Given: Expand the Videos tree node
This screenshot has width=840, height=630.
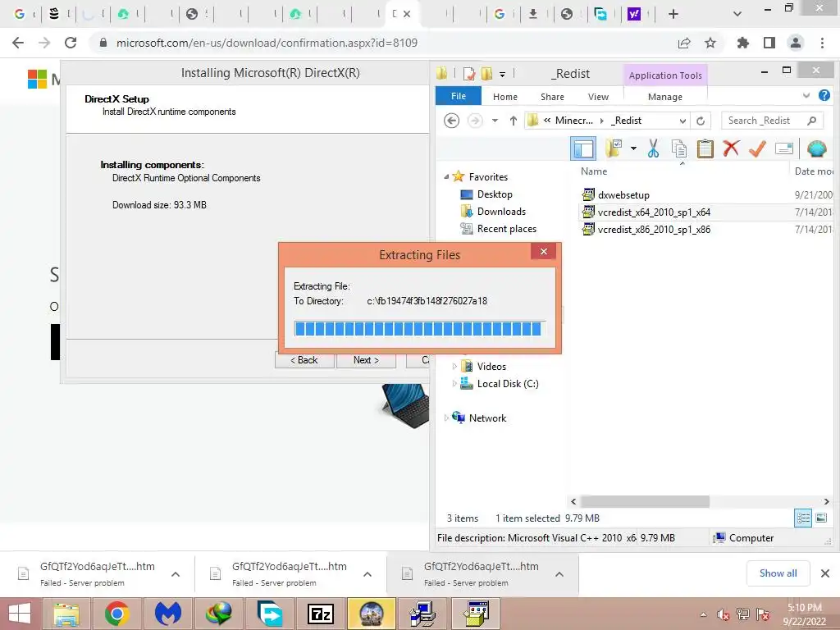Looking at the screenshot, I should click(x=454, y=367).
